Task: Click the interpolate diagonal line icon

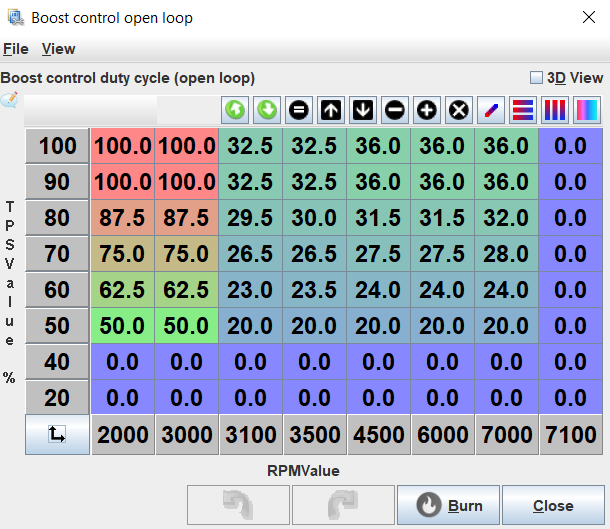Action: coord(491,110)
